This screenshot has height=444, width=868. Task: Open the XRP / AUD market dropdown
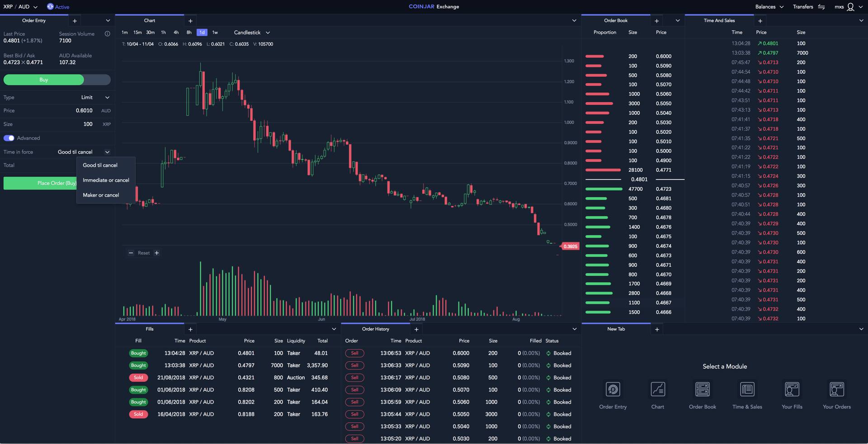(20, 7)
